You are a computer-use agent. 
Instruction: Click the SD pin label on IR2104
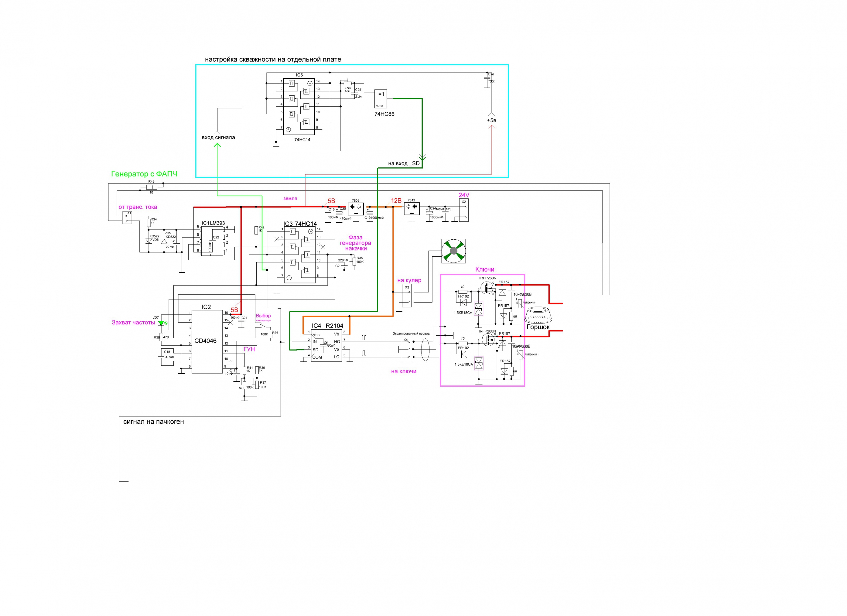(x=316, y=350)
